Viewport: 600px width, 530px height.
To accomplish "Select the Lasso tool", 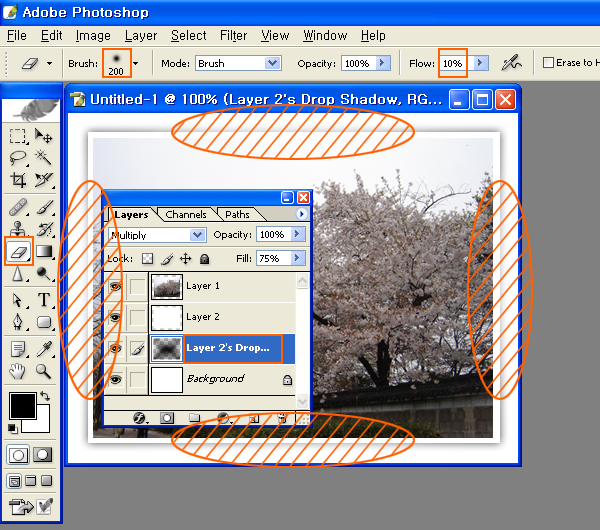I will 18,158.
